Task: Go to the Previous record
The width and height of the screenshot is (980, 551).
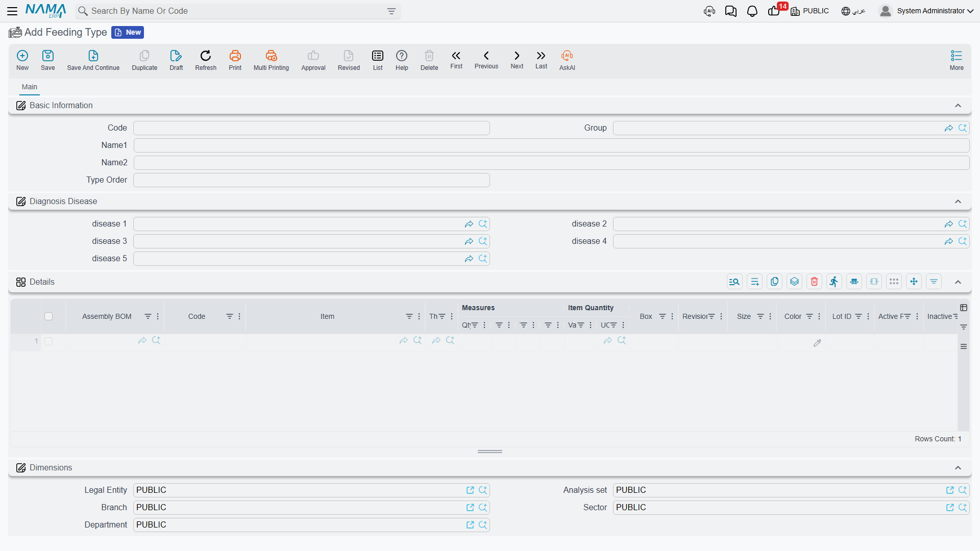Action: (486, 60)
